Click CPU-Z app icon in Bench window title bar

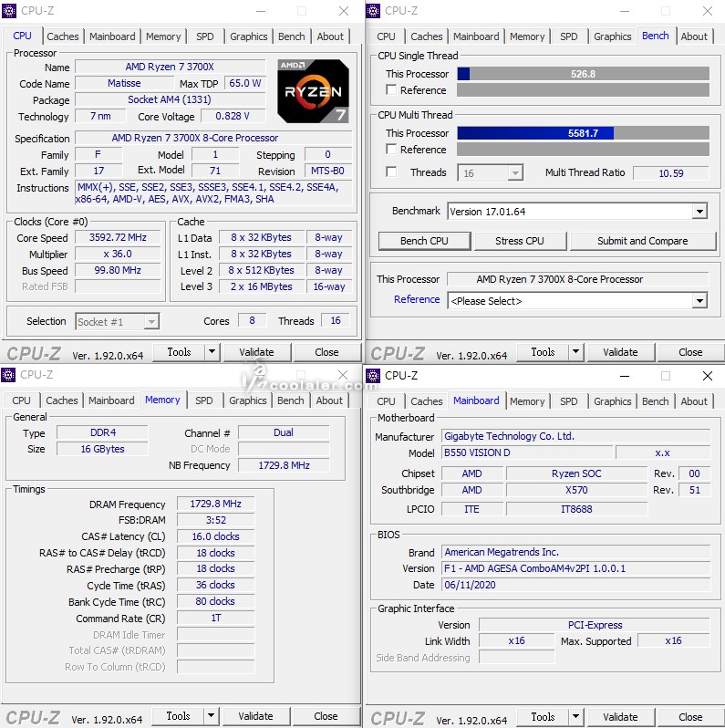click(374, 11)
